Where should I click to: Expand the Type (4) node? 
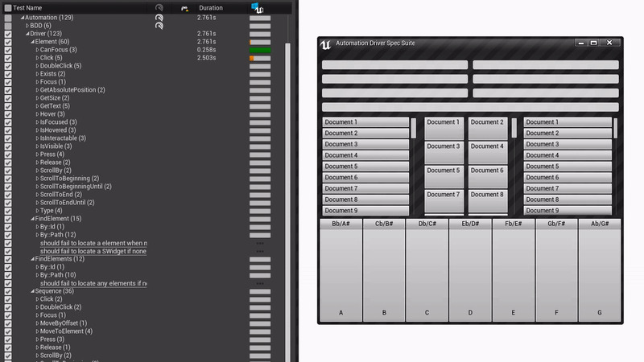coord(37,211)
